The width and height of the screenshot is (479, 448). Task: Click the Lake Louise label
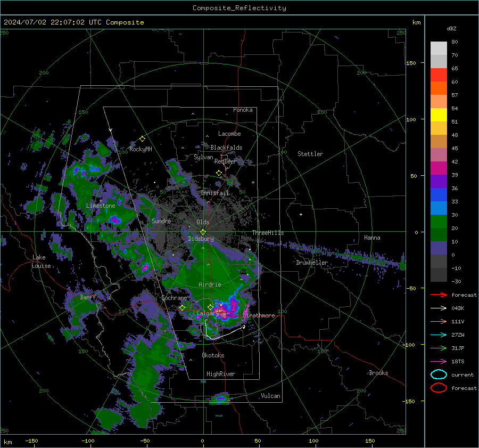tap(42, 262)
